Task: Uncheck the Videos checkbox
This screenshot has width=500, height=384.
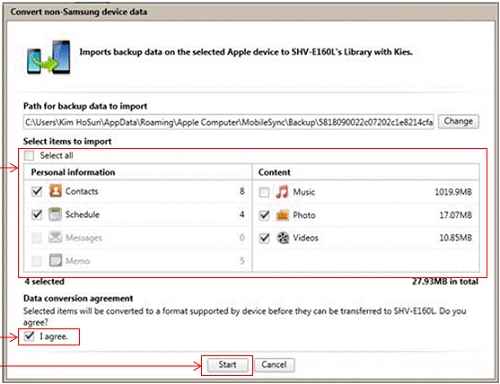Action: click(264, 238)
